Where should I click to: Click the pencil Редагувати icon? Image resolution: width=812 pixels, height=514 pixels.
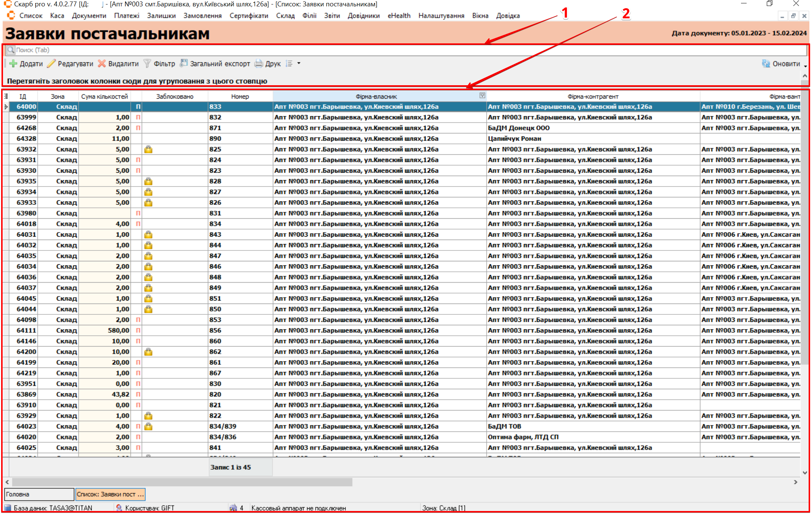[x=51, y=64]
